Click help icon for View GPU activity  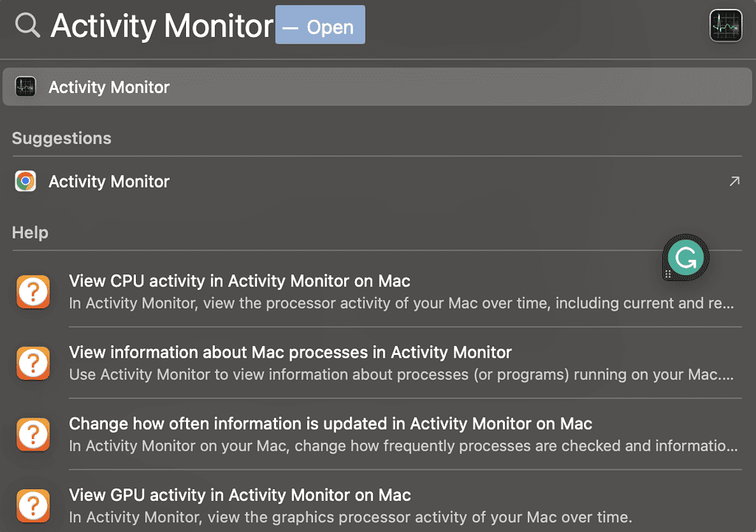(x=33, y=505)
